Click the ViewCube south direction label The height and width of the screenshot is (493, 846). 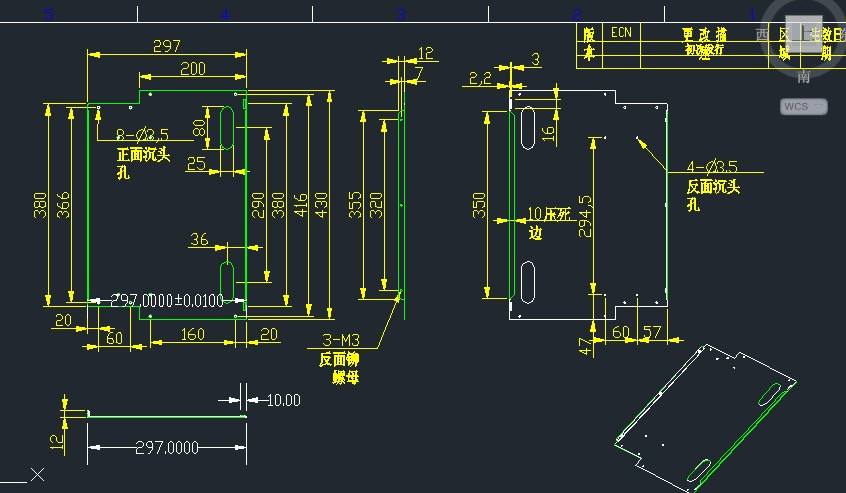click(x=804, y=76)
